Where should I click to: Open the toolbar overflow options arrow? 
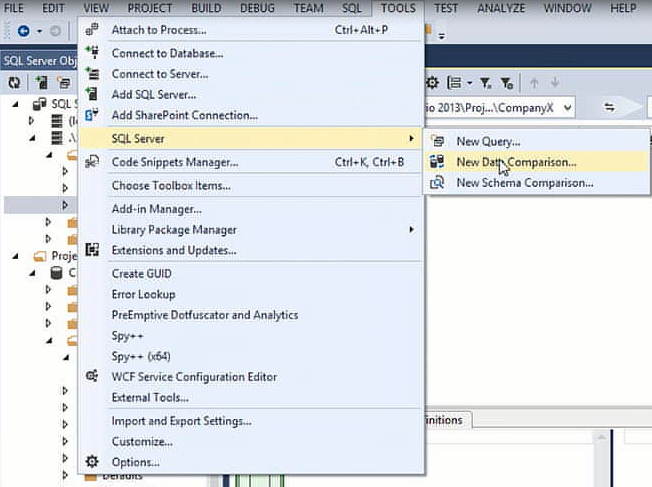coord(442,37)
